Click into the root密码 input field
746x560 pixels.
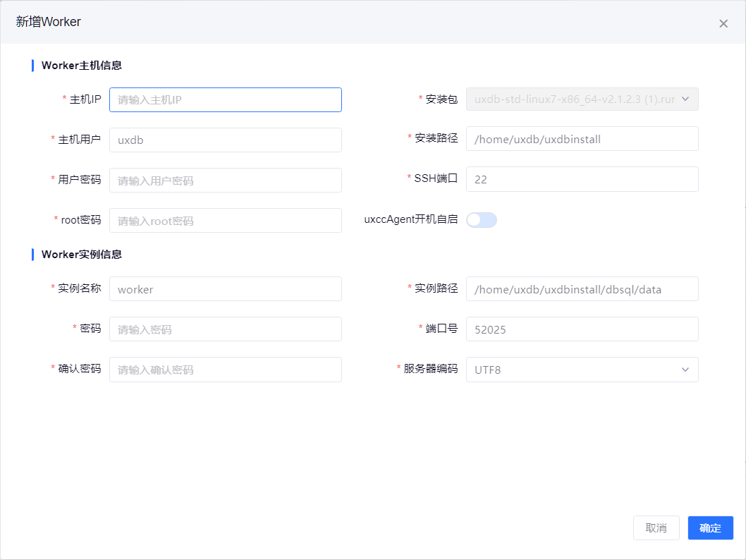pyautogui.click(x=225, y=221)
